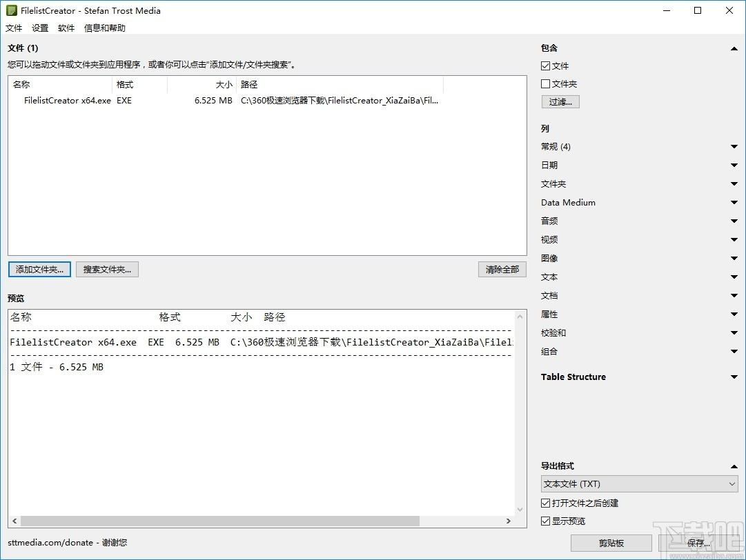Viewport: 746px width, 560px height.
Task: Collapse the 包含 section
Action: [x=734, y=48]
